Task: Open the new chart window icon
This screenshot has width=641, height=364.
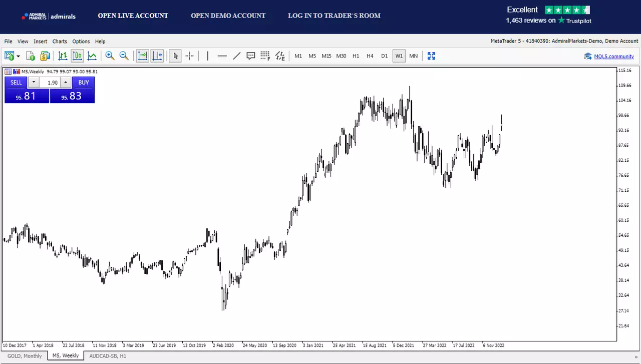Action: pyautogui.click(x=10, y=56)
